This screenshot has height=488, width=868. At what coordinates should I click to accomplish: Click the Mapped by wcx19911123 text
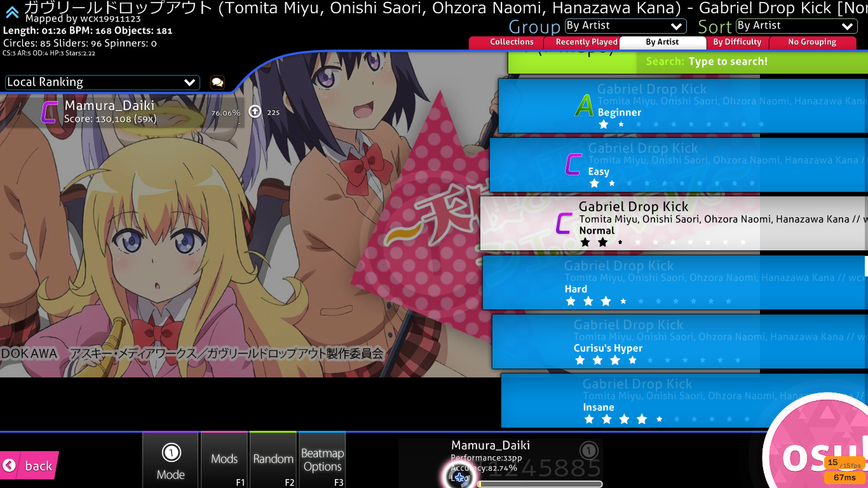tap(83, 19)
